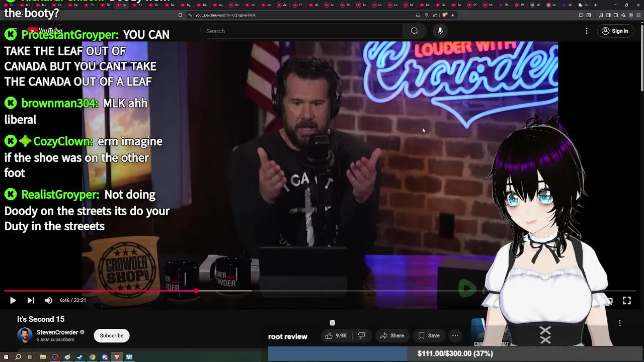The height and width of the screenshot is (362, 644).
Task: Open a new browser tab with plus
Action: coord(595,5)
